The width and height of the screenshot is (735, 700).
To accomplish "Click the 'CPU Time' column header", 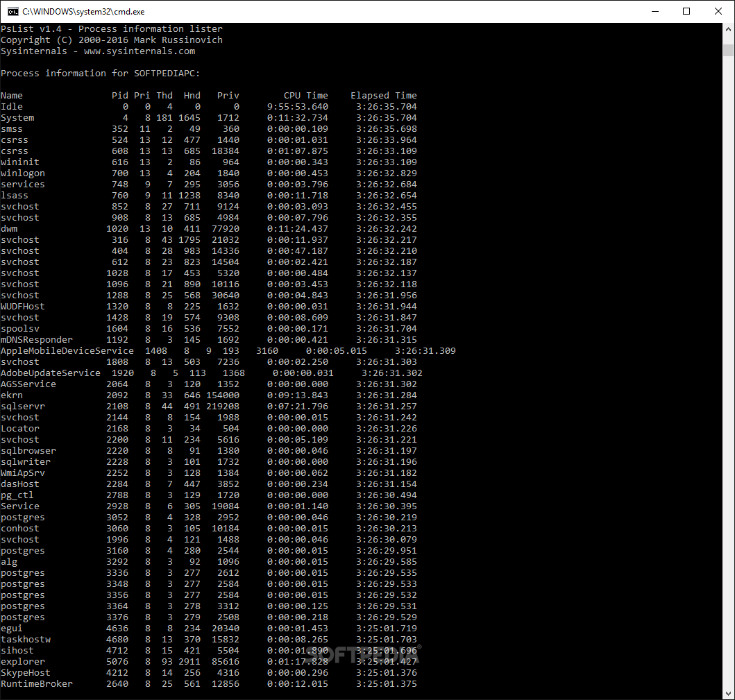I will [x=306, y=96].
